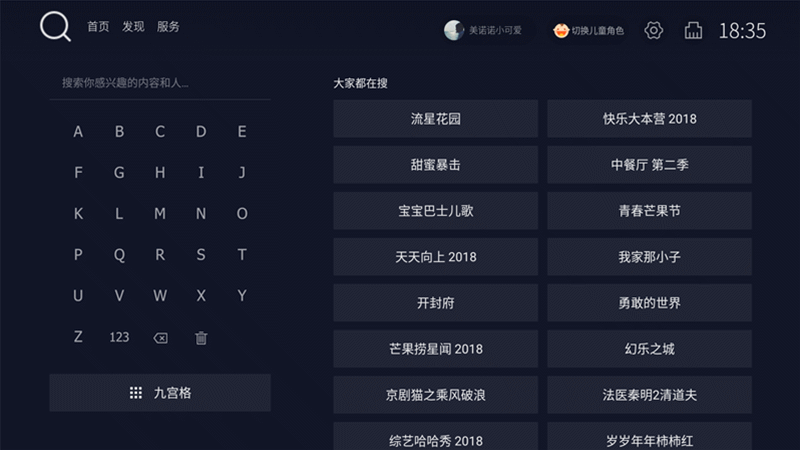The image size is (800, 450).
Task: Tap the letter Z key
Action: coord(78,337)
